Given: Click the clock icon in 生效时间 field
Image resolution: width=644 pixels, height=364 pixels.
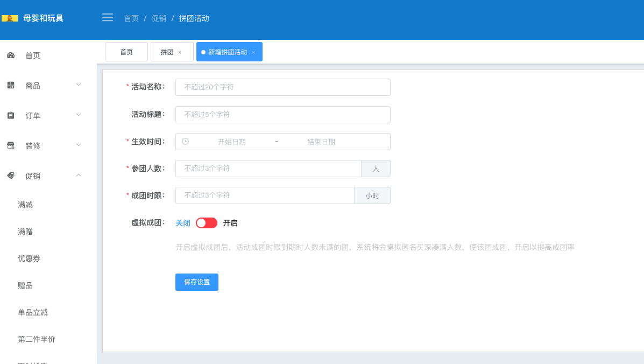Looking at the screenshot, I should pyautogui.click(x=186, y=141).
